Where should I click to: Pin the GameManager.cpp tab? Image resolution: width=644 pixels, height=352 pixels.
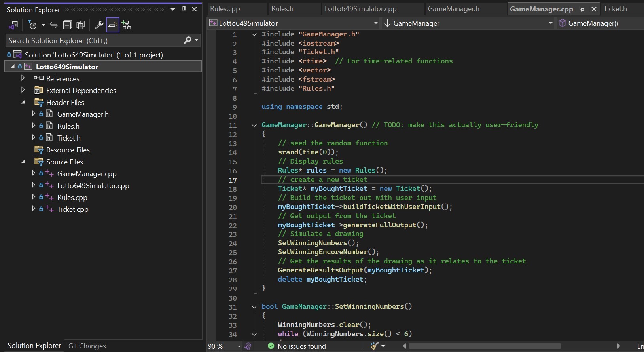click(582, 9)
